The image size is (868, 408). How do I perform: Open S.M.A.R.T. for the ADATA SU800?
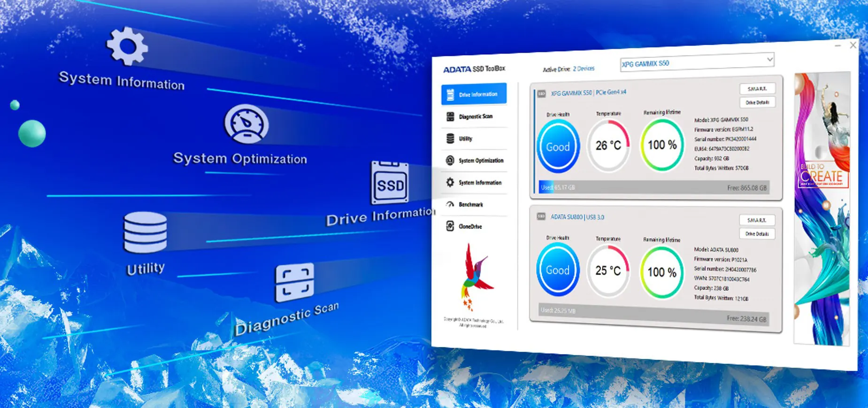[x=756, y=220]
